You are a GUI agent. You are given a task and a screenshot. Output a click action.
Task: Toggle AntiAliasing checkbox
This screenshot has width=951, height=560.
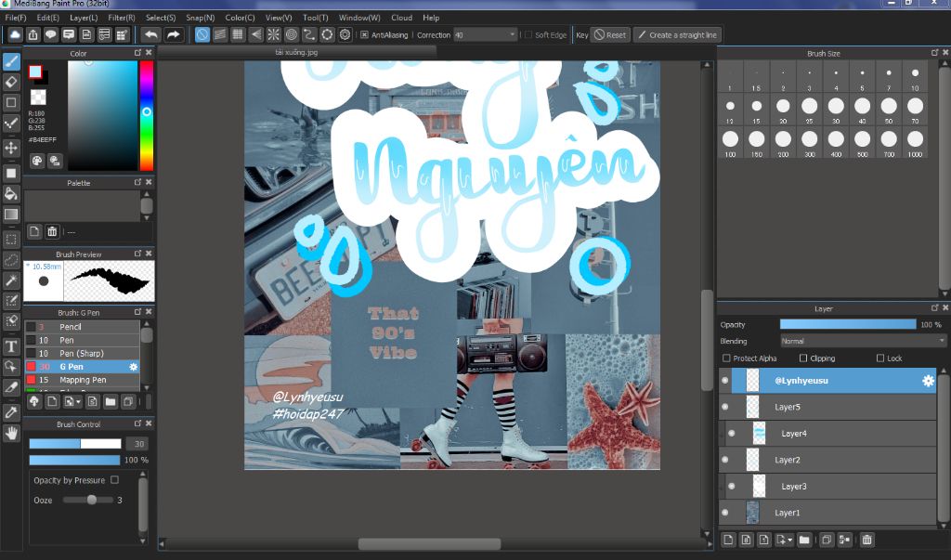[364, 35]
